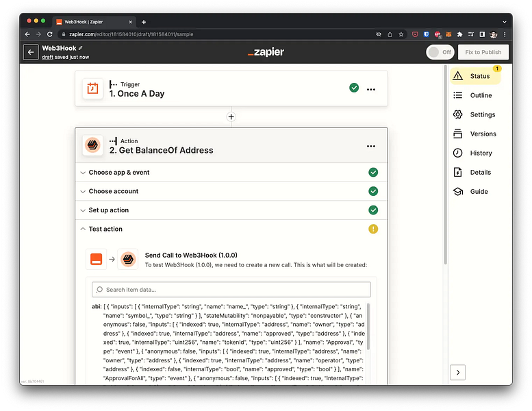Viewport: 532px width, 411px height.
Task: Open the tab search dropdown arrow
Action: 505,22
